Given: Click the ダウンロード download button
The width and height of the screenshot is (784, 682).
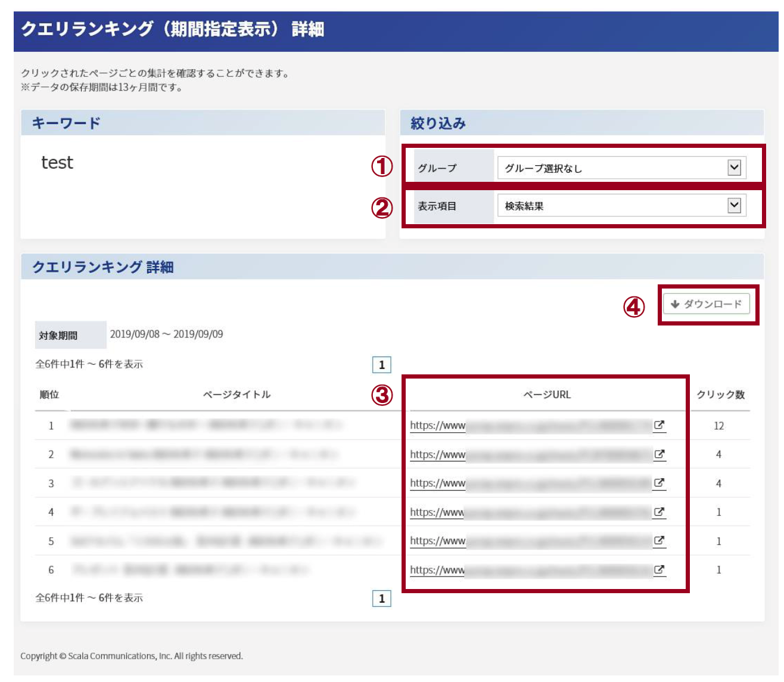Looking at the screenshot, I should click(707, 304).
